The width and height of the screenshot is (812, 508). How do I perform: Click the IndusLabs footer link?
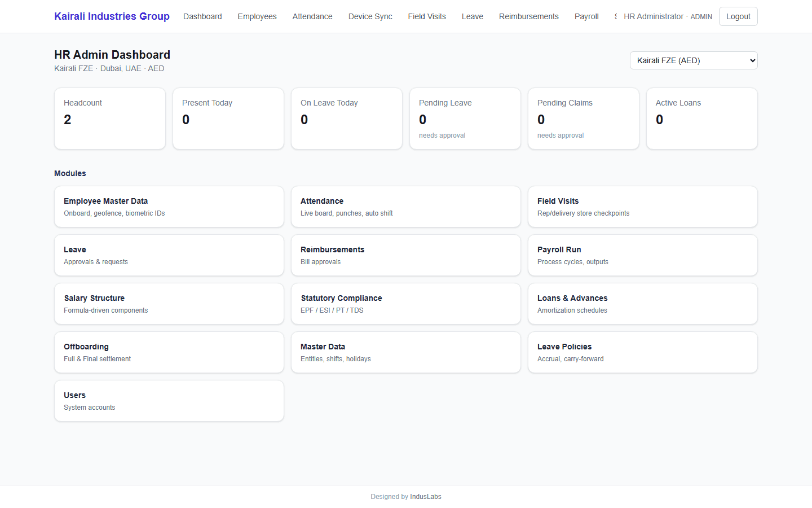(x=426, y=497)
